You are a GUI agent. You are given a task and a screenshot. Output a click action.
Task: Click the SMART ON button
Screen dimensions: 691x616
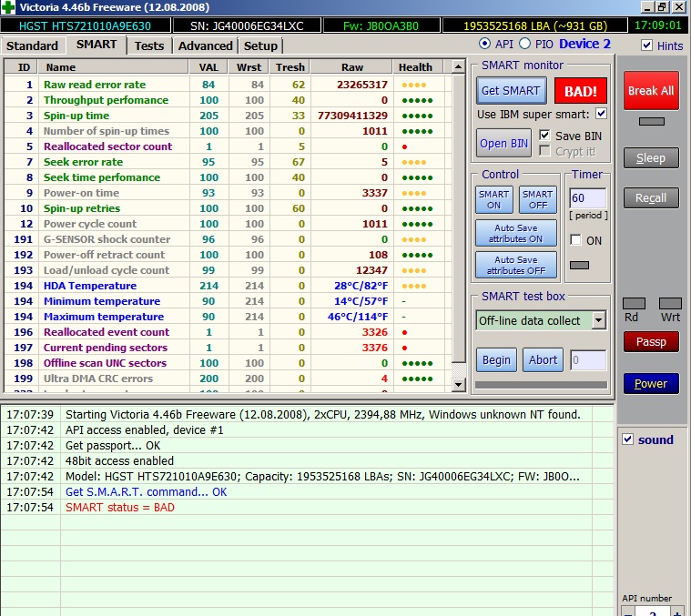point(494,200)
